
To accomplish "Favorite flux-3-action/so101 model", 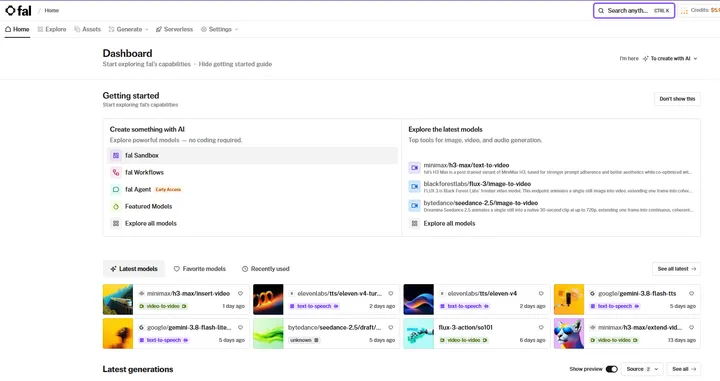I will click(x=541, y=327).
